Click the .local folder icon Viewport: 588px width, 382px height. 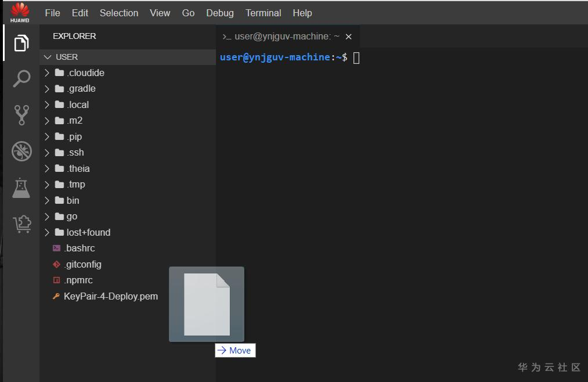pyautogui.click(x=59, y=104)
